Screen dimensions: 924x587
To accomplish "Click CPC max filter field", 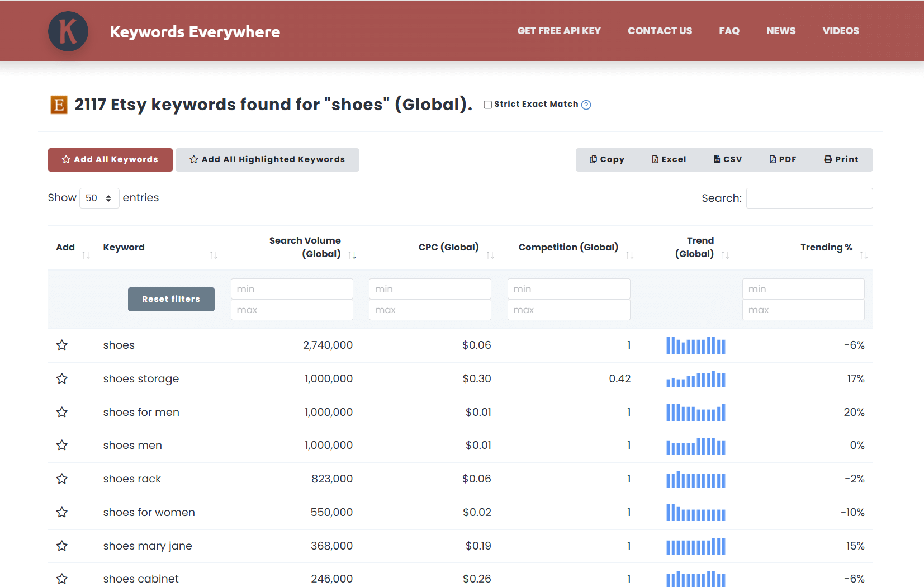I will point(430,310).
